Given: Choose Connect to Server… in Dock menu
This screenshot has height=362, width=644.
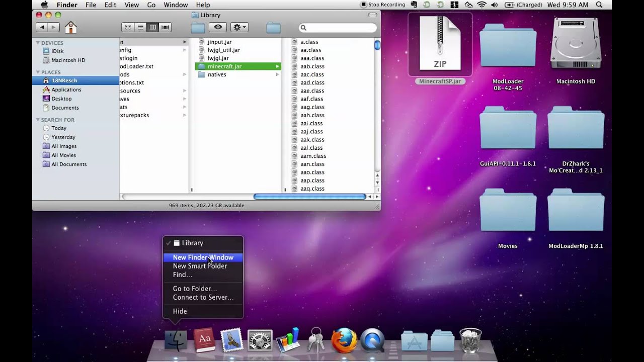Looking at the screenshot, I should [203, 297].
